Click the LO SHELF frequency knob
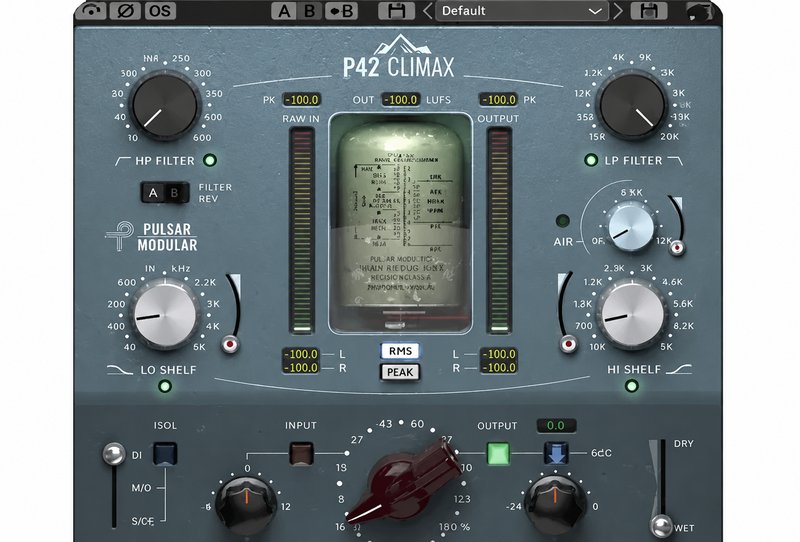The image size is (800, 542). pos(165,315)
